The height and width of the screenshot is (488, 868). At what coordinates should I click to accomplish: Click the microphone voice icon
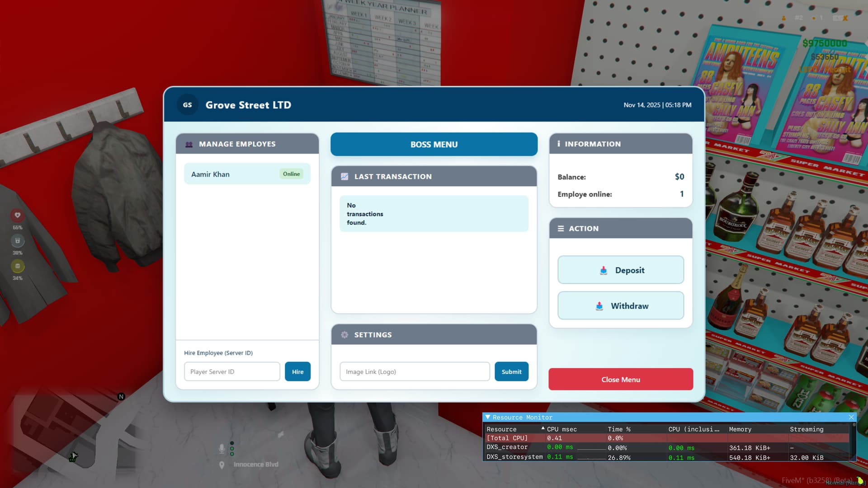222,448
